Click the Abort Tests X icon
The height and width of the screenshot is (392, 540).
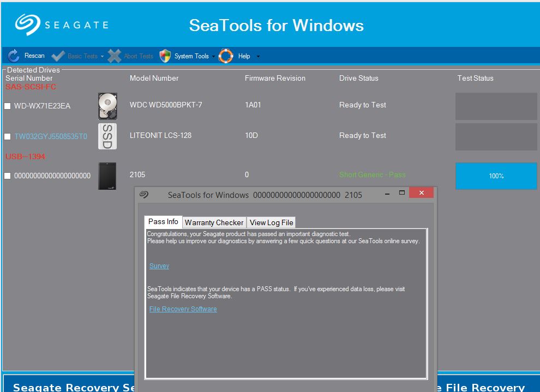[115, 56]
